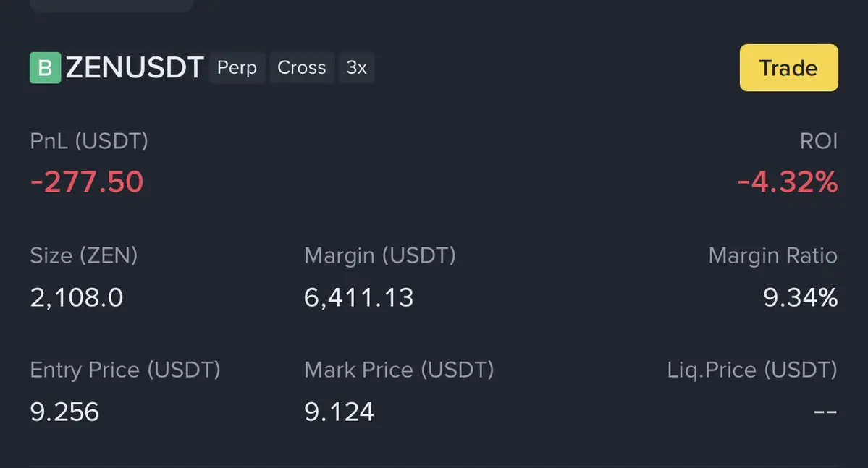Click the 9.124 mark price value
Screen dimensions: 868x468
[339, 412]
